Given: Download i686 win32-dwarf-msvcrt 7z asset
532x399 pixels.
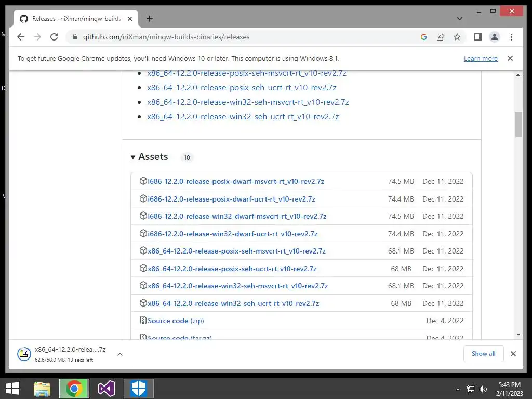Looking at the screenshot, I should pyautogui.click(x=237, y=217).
